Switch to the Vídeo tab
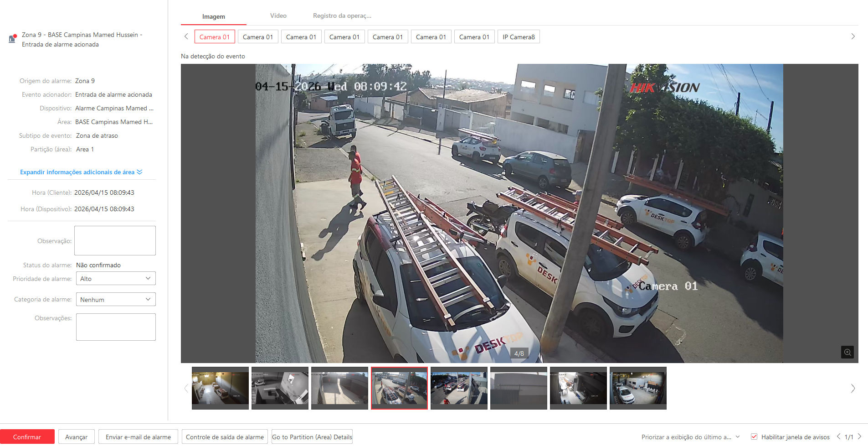 (x=278, y=16)
